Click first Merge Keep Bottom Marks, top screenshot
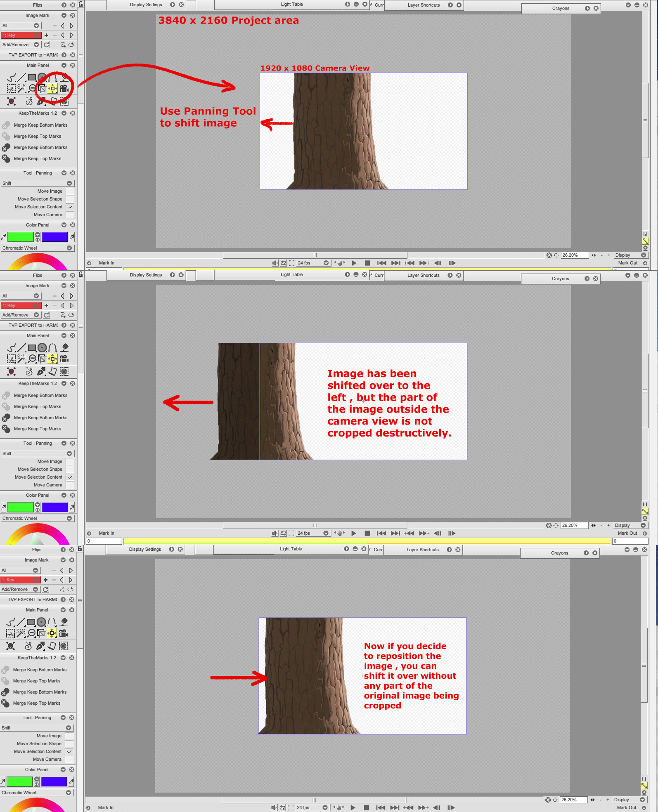The height and width of the screenshot is (812, 658). pos(40,125)
